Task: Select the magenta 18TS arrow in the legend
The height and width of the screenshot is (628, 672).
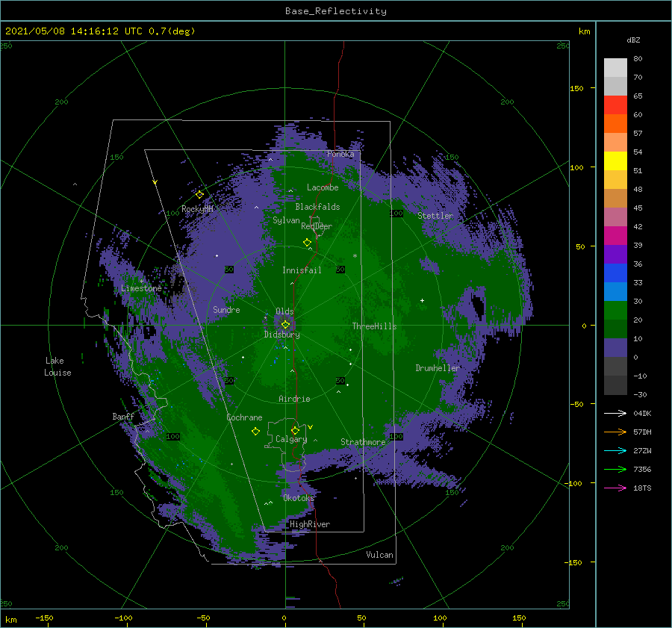Action: point(615,488)
